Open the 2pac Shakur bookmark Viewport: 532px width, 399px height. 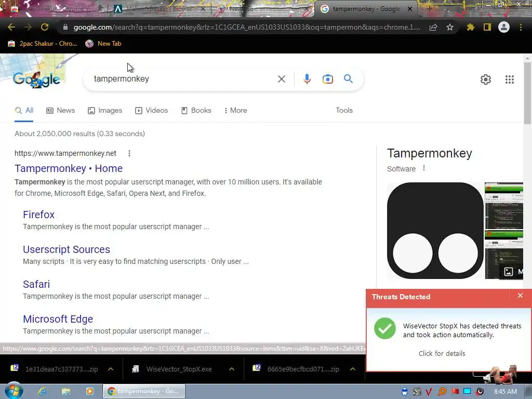coord(43,44)
